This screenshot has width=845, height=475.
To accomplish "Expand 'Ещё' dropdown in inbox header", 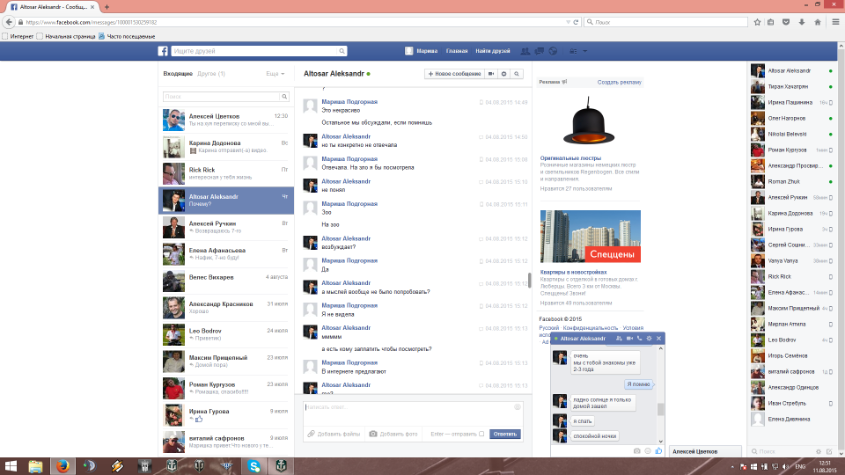I will pos(275,74).
